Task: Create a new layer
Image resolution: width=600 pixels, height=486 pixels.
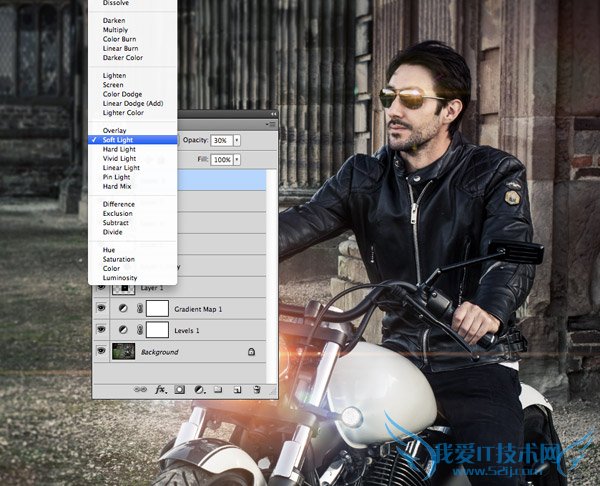Action: [237, 390]
